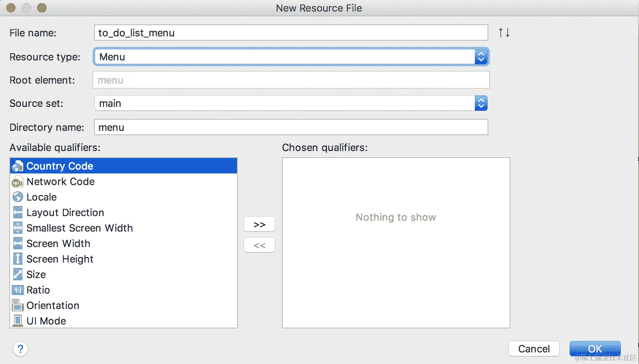
Task: Select the Smallest Screen Width qualifier text
Action: pos(79,228)
